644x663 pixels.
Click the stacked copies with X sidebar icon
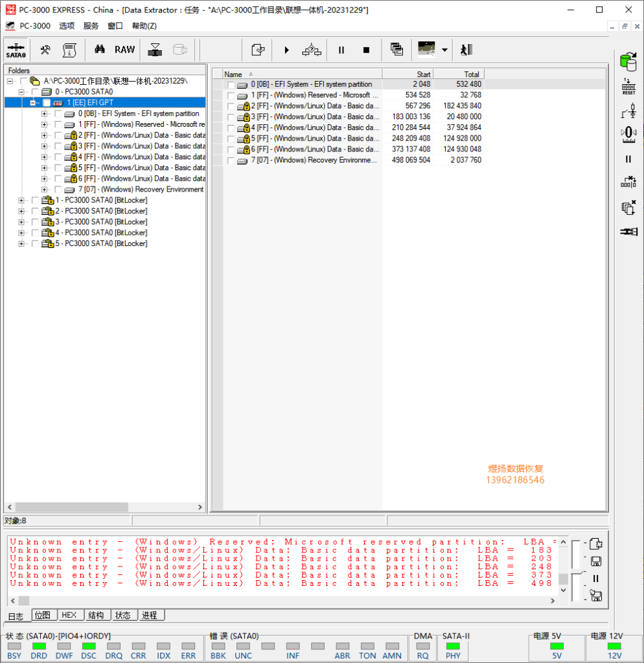(628, 207)
